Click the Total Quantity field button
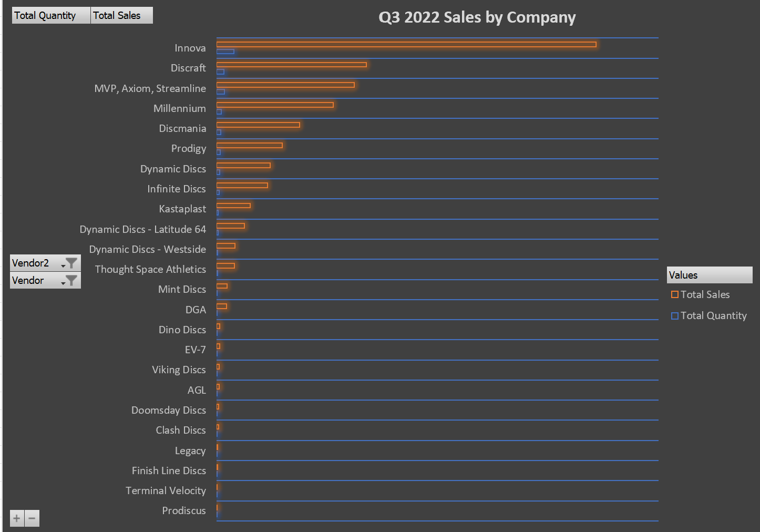Viewport: 760px width, 532px height. [x=50, y=15]
